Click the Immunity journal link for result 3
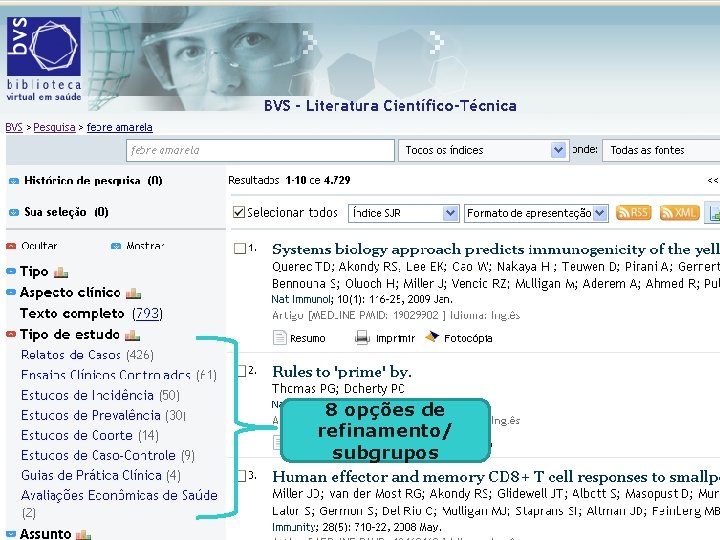This screenshot has width=720, height=540. pos(292,527)
